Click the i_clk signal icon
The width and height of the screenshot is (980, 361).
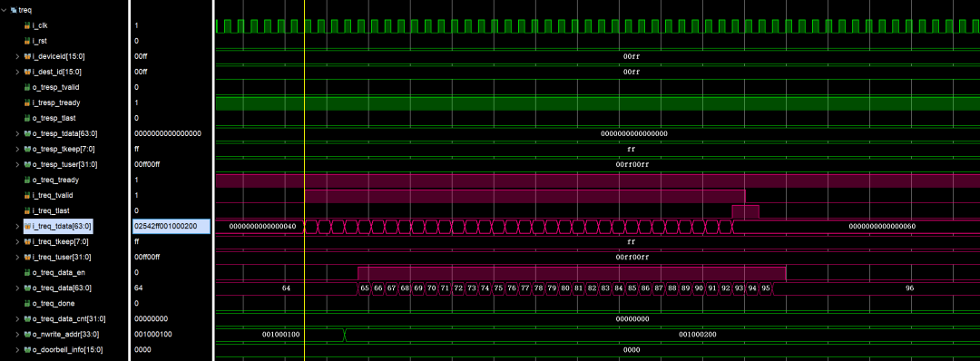click(27, 25)
